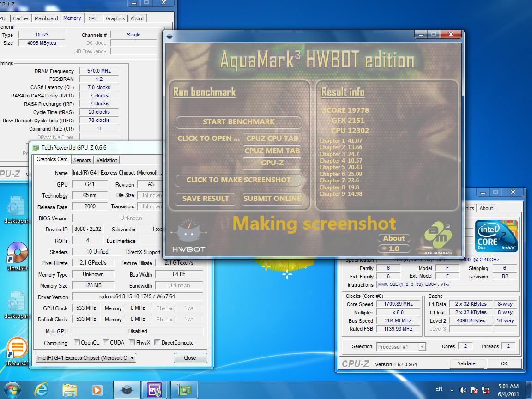Select the Graphics Card tab in GPU-Z
This screenshot has width=532, height=399.
coord(52,159)
